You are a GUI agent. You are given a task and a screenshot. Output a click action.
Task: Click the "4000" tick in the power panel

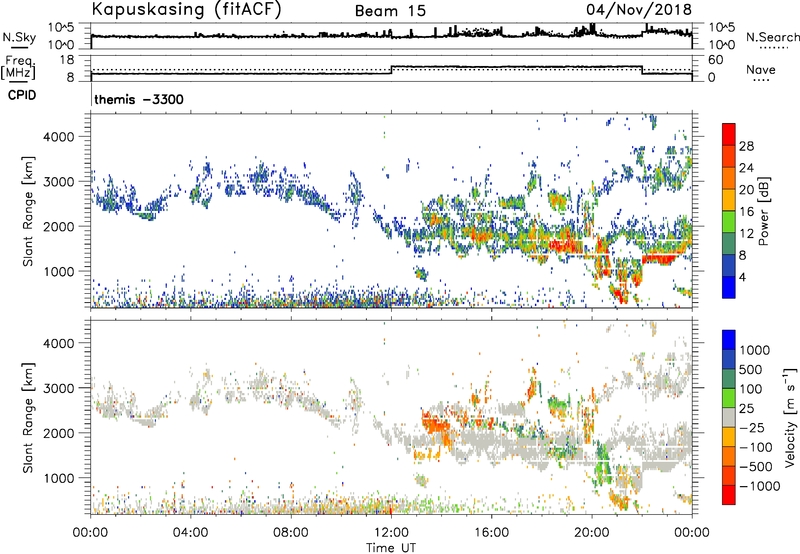[x=59, y=137]
